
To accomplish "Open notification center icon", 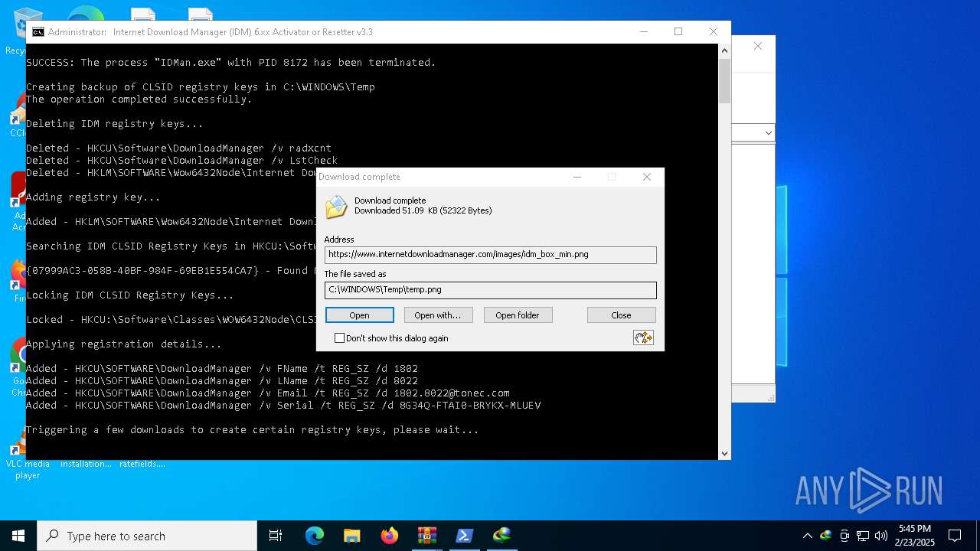I will tap(955, 536).
